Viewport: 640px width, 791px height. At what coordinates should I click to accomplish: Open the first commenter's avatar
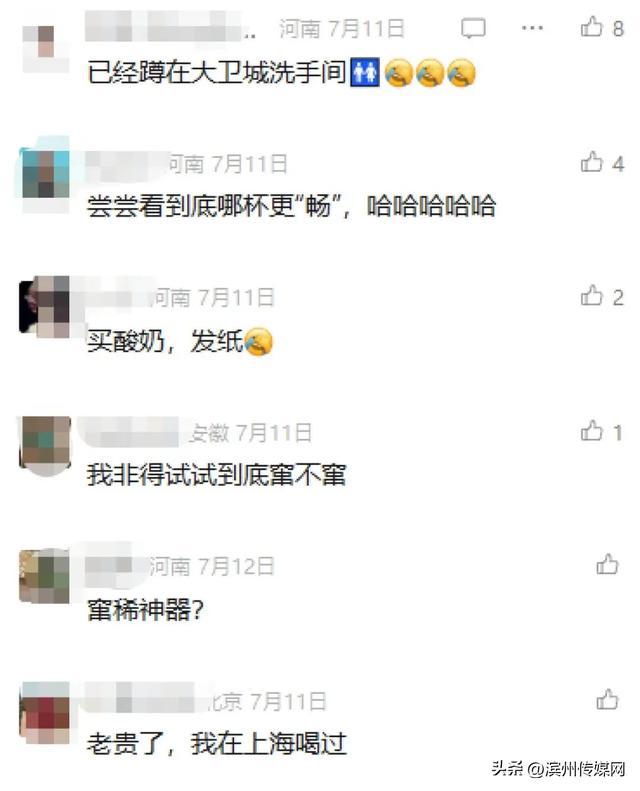click(46, 49)
